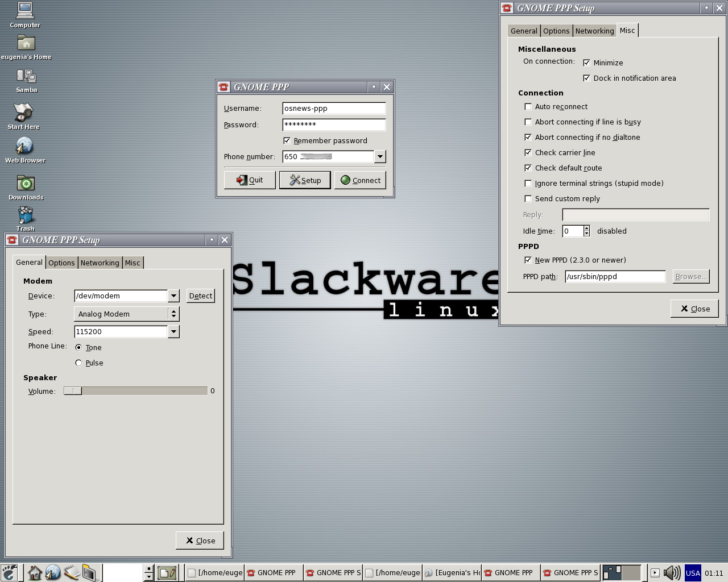The width and height of the screenshot is (728, 582).
Task: Toggle New PPPD (2.3.0 or newer)
Action: (528, 260)
